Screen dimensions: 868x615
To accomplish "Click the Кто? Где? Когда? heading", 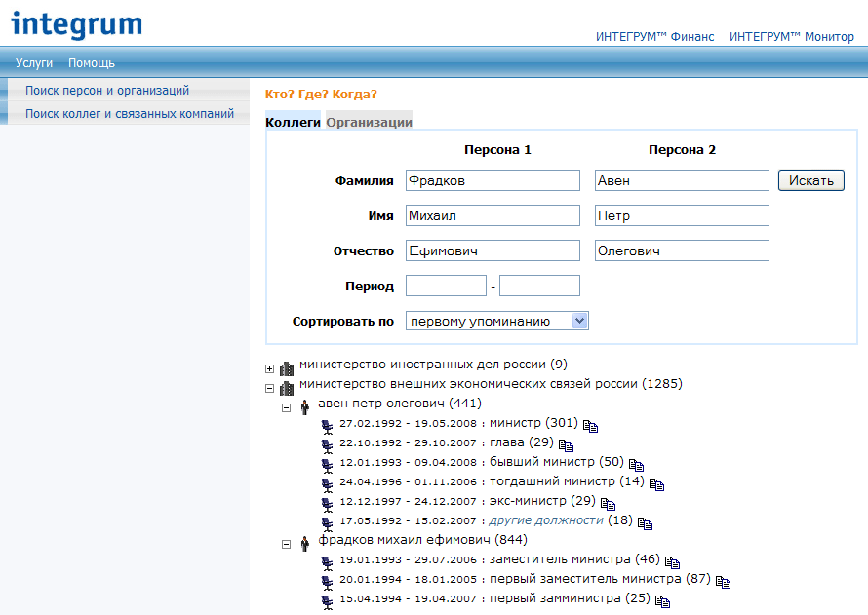I will (x=321, y=94).
